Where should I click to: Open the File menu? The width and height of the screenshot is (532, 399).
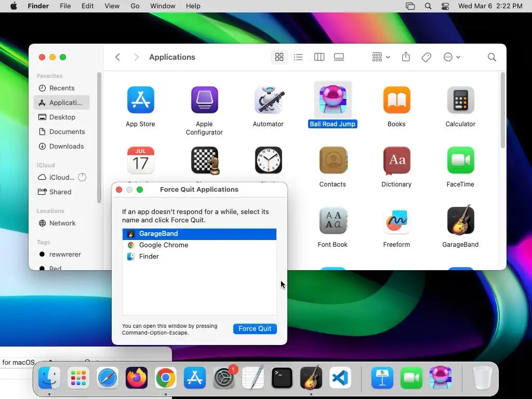[65, 6]
